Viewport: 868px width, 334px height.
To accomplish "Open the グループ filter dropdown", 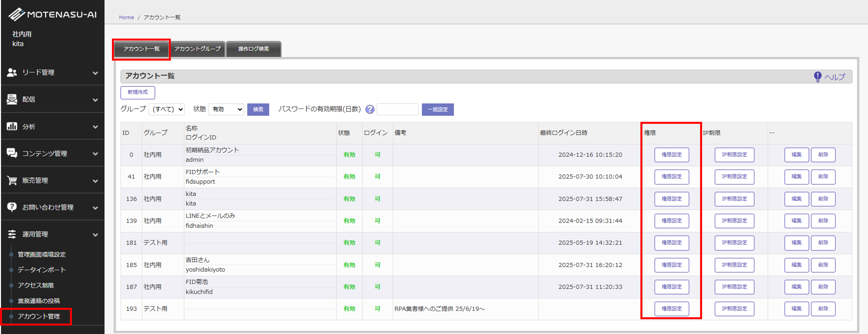I will (167, 109).
